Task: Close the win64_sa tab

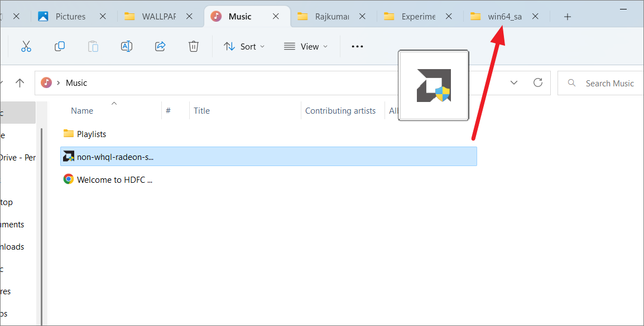Action: [x=536, y=16]
